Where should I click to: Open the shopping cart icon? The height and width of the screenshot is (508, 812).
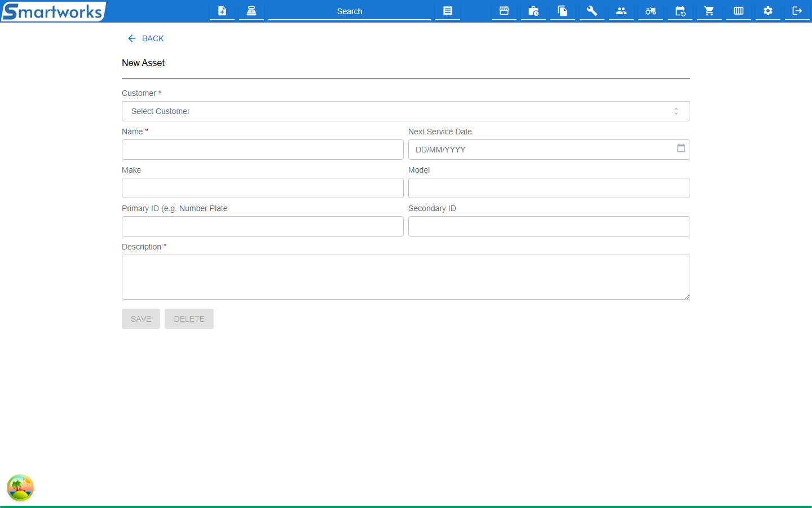coord(709,11)
